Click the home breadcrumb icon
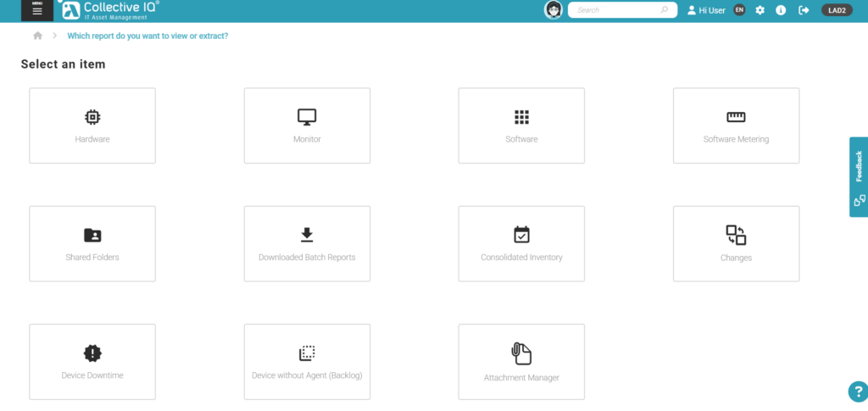The width and height of the screenshot is (868, 411). (37, 36)
